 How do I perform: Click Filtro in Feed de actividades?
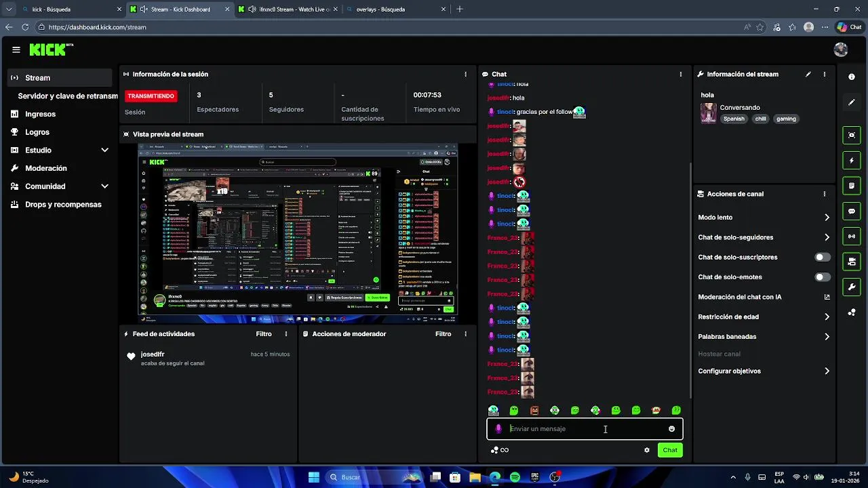click(x=264, y=334)
